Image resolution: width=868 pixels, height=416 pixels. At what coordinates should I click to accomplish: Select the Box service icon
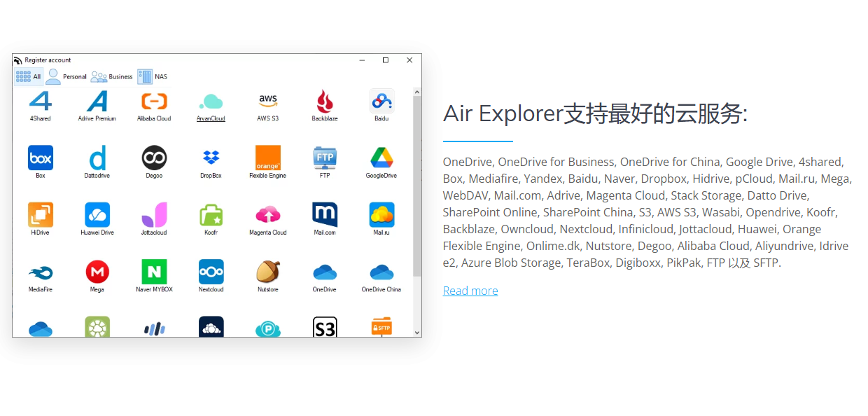point(41,158)
